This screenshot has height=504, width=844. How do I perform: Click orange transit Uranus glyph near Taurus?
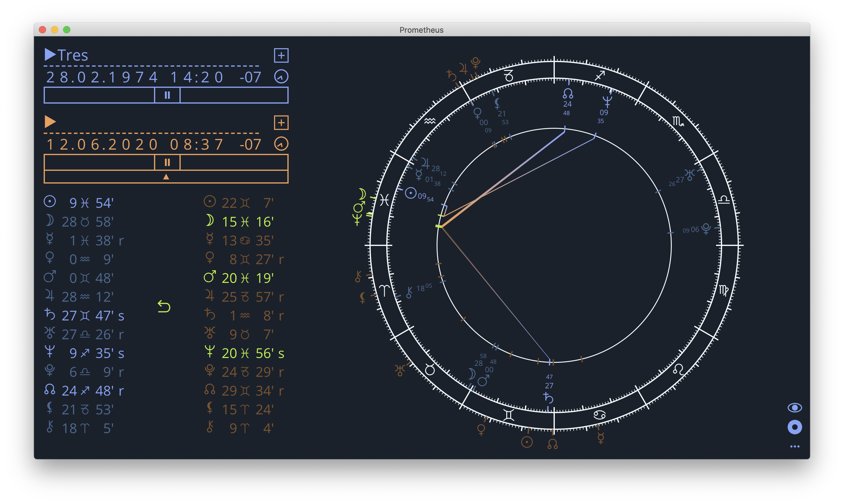pos(400,370)
